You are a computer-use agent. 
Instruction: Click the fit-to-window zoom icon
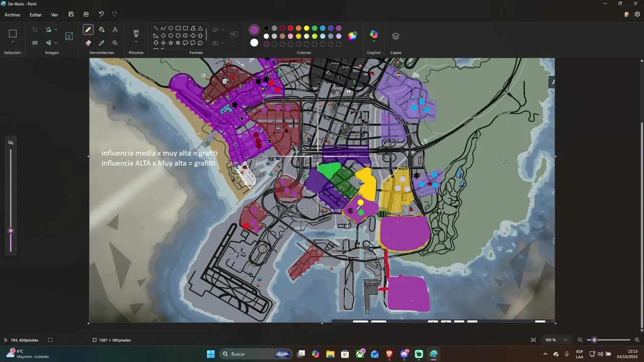[x=533, y=340]
